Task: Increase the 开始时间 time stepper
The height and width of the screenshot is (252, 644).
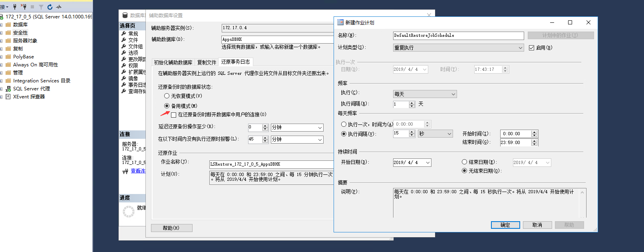Action: coord(535,132)
